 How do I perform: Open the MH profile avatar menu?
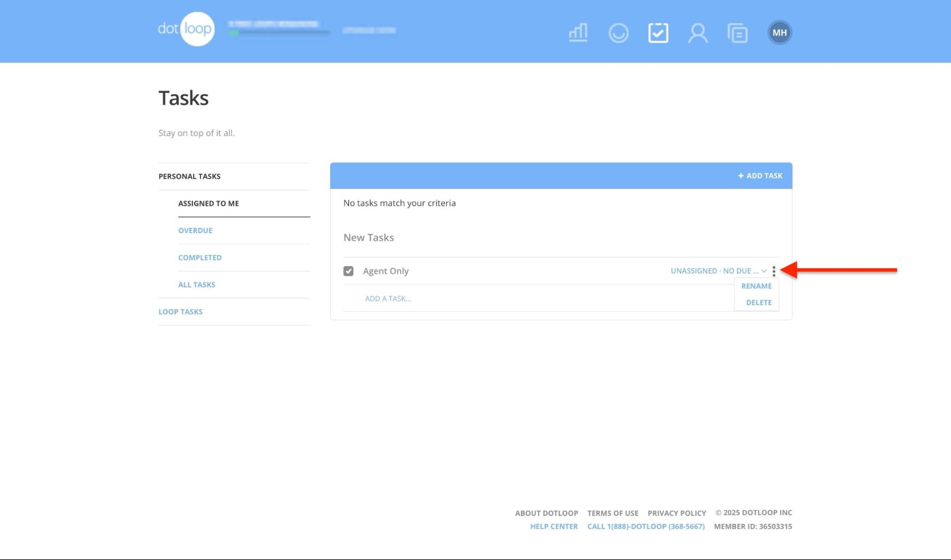779,32
